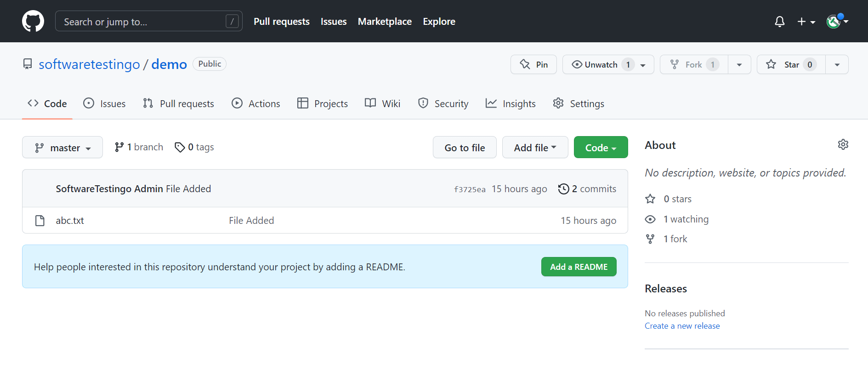868x365 pixels.
Task: Open the Projects tab
Action: 323,103
